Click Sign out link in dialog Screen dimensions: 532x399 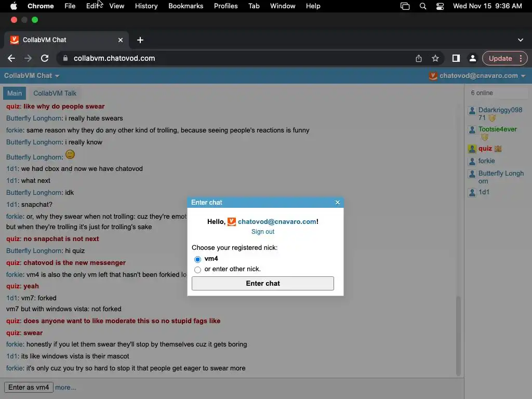pyautogui.click(x=262, y=232)
